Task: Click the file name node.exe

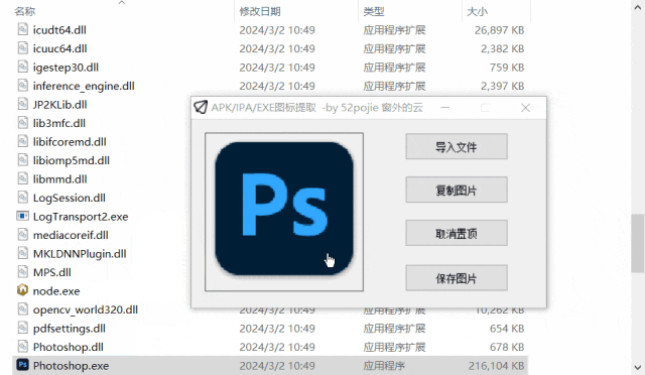Action: [56, 291]
